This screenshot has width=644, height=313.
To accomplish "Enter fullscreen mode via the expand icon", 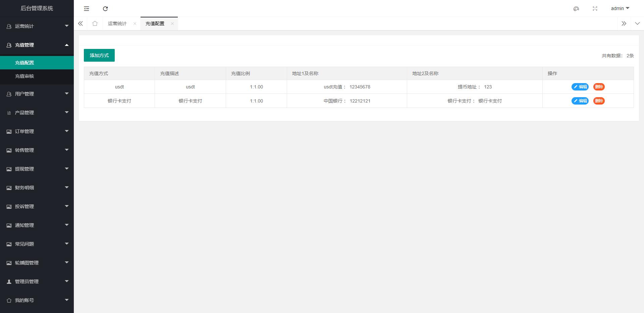I will coord(595,9).
